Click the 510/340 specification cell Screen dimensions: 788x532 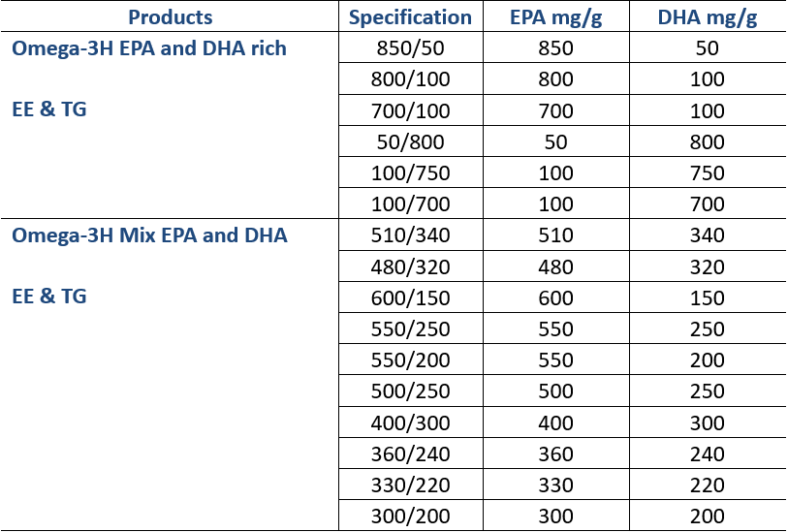(410, 235)
